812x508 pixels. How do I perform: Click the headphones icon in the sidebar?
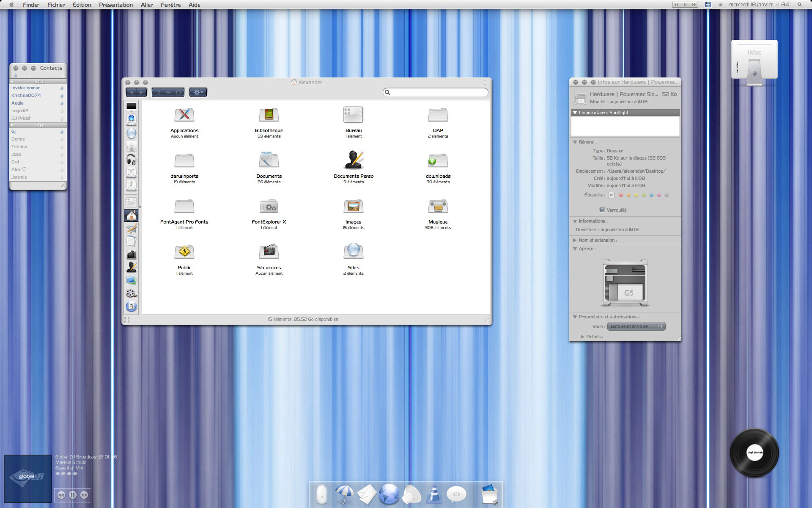click(131, 160)
